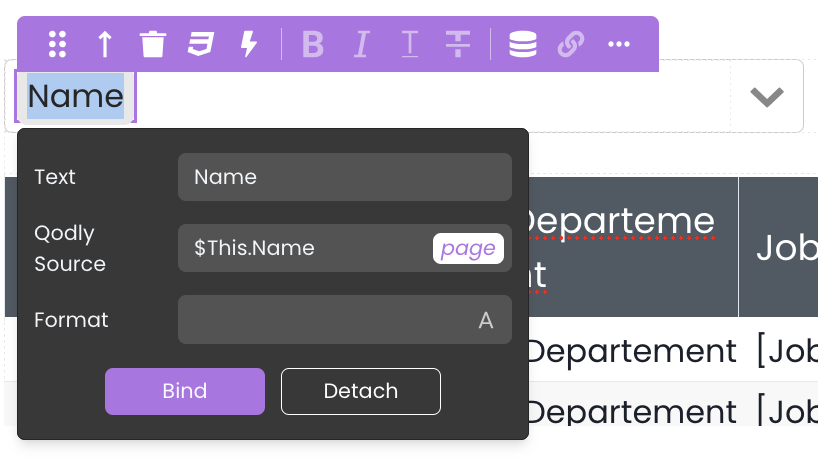
Task: Click the drag handle grip icon
Action: point(57,44)
